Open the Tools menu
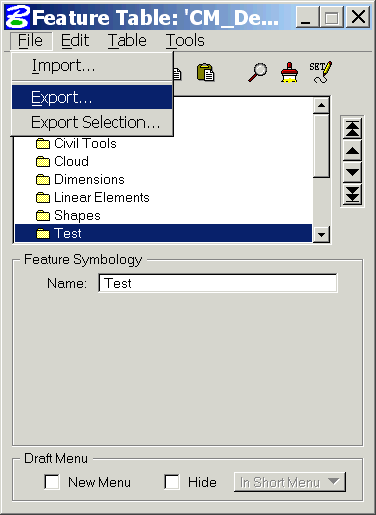376x515 pixels. [x=185, y=41]
